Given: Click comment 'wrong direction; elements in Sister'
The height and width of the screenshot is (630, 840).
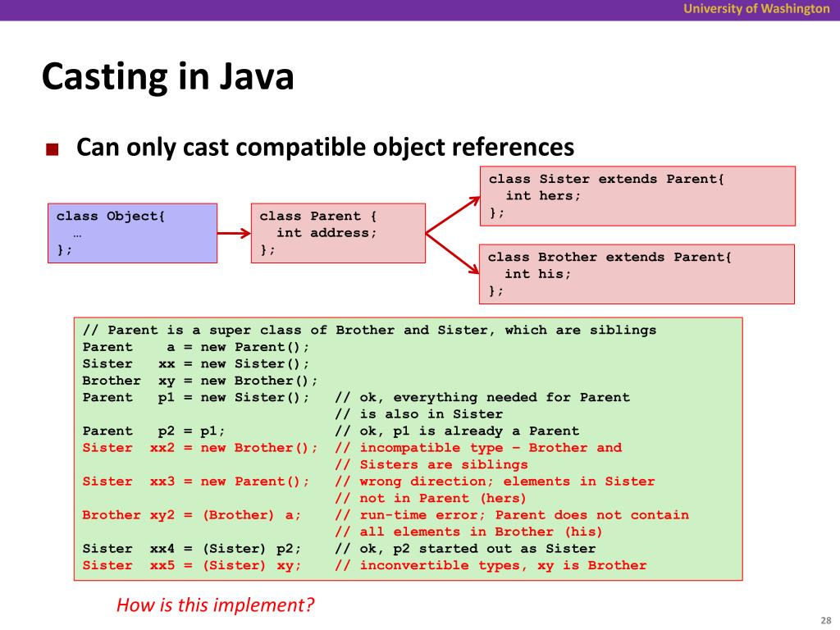Looking at the screenshot, I should click(495, 482).
